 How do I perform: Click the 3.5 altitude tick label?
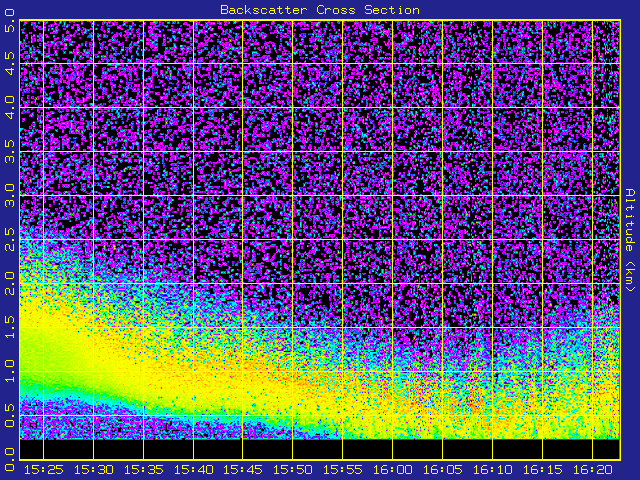pos(10,151)
